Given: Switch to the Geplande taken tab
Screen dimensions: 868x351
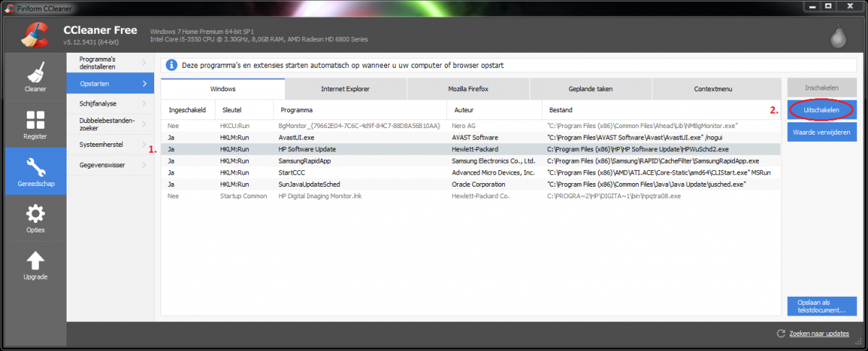Looking at the screenshot, I should click(x=590, y=88).
